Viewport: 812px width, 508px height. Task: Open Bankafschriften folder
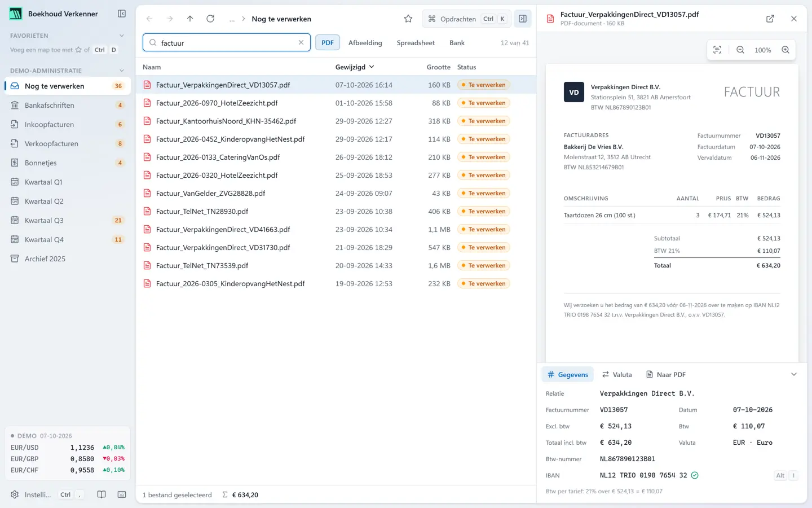point(68,105)
